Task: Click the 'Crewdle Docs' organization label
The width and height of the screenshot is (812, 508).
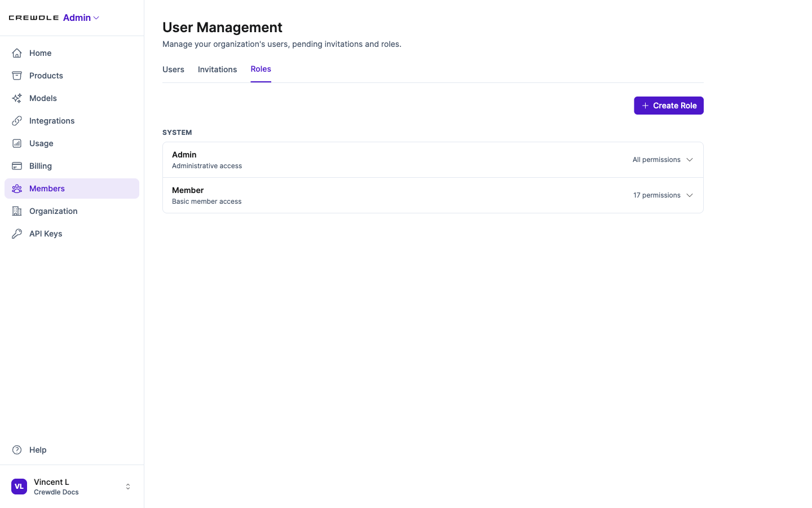Action: click(x=56, y=492)
